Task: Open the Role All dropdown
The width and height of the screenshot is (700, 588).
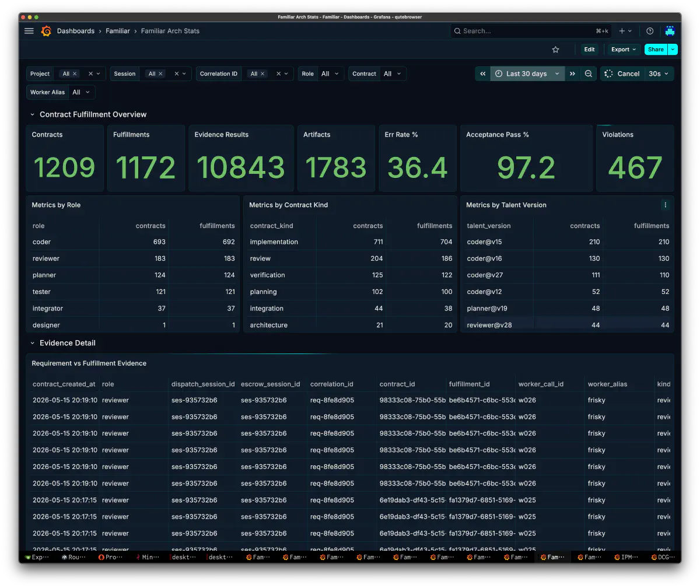Action: coord(331,74)
